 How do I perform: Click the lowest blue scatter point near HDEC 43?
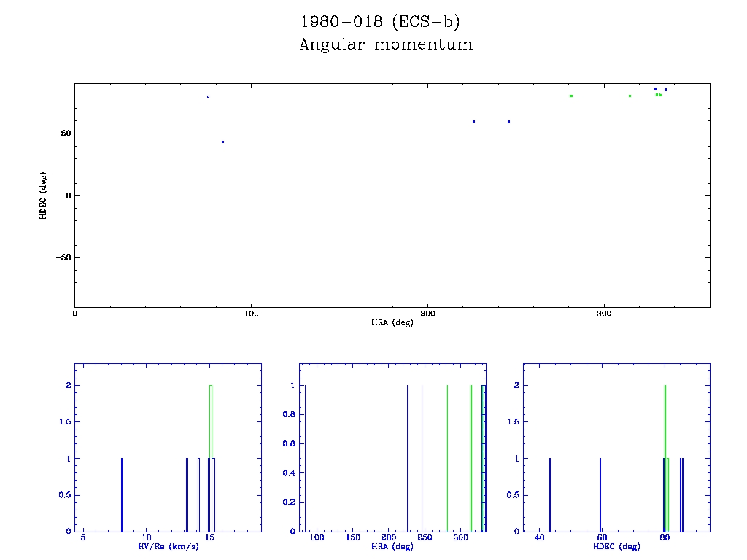click(x=222, y=141)
